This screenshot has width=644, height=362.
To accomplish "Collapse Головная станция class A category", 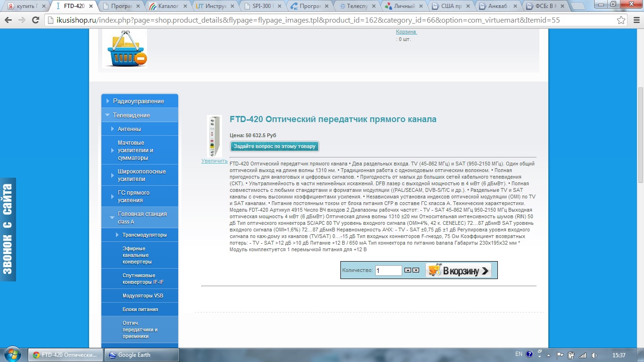I will pyautogui.click(x=140, y=217).
